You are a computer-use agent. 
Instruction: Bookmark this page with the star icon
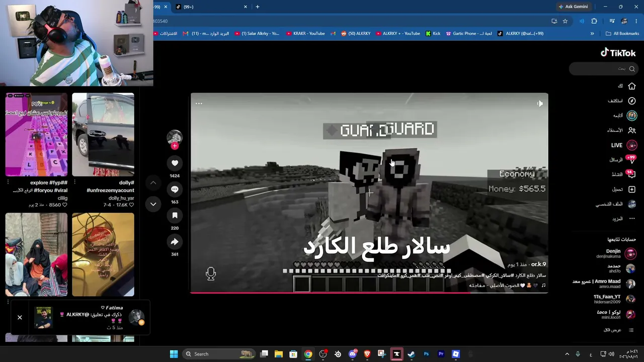click(565, 21)
